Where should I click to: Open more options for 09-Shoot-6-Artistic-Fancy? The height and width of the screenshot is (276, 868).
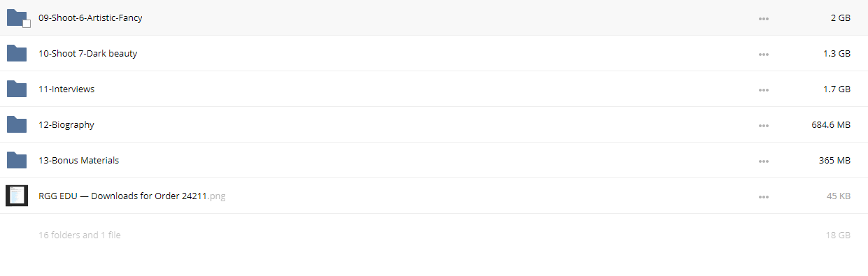pos(764,18)
